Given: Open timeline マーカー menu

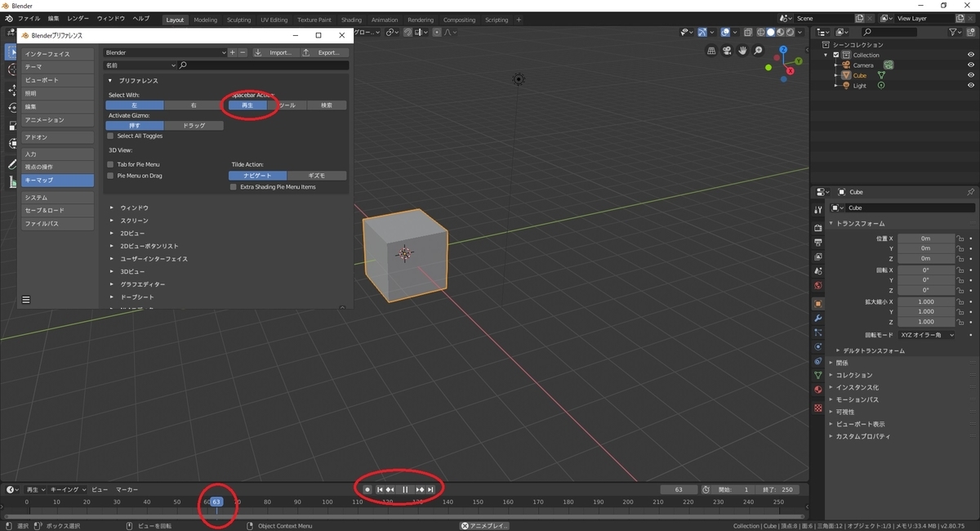Looking at the screenshot, I should (127, 489).
